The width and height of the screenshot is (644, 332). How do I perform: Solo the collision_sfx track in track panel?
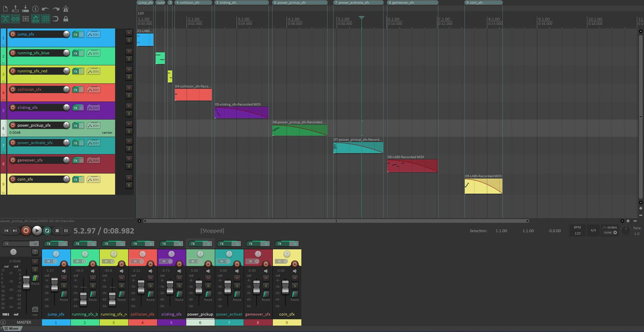pyautogui.click(x=129, y=96)
